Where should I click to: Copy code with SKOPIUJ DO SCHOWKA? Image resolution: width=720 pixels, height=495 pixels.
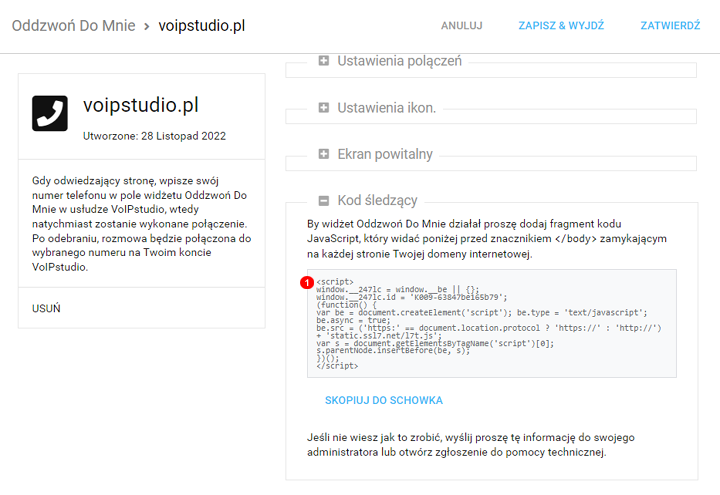pos(383,400)
